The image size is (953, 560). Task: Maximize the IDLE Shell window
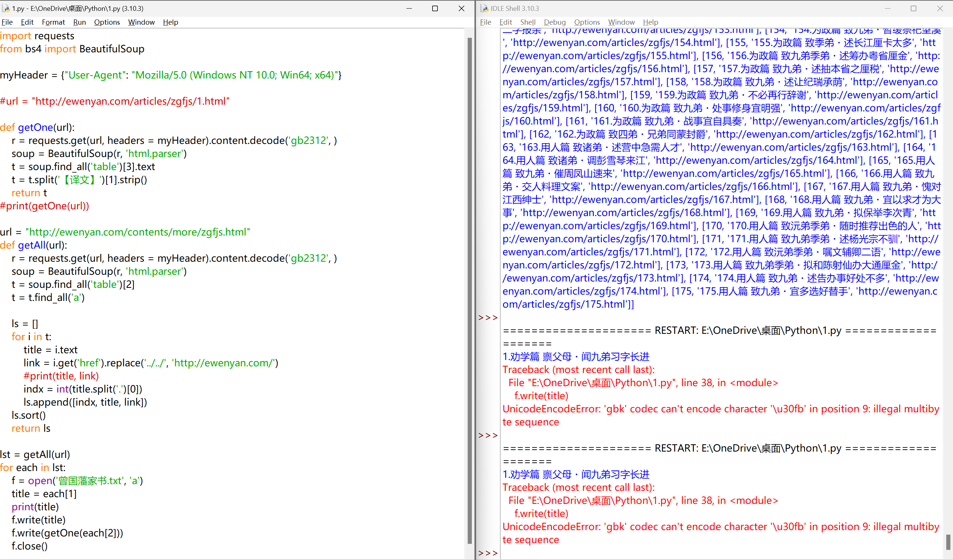[913, 8]
